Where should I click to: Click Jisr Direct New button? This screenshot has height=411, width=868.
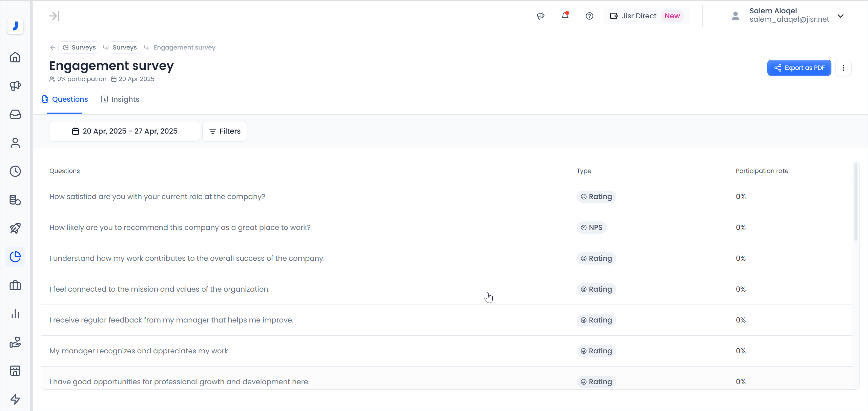(x=646, y=16)
